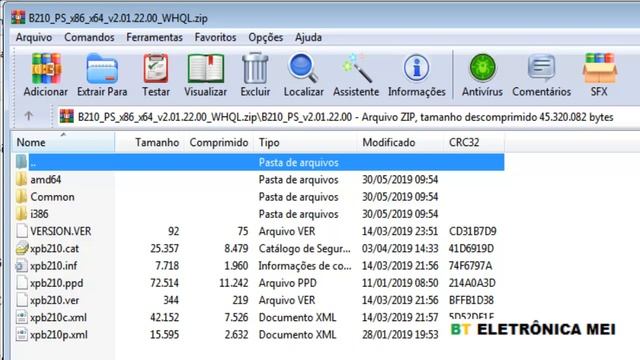This screenshot has width=640, height=360.
Task: Select the i386 folder name
Action: coord(39,214)
